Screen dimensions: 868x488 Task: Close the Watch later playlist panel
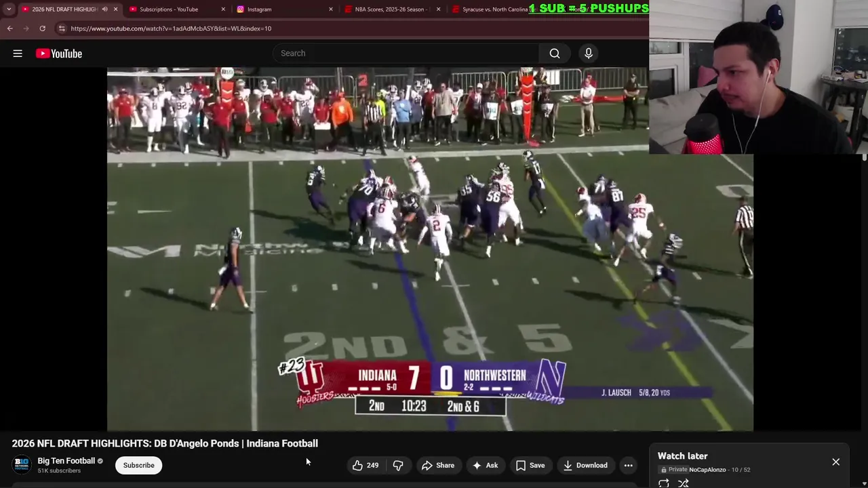(835, 462)
